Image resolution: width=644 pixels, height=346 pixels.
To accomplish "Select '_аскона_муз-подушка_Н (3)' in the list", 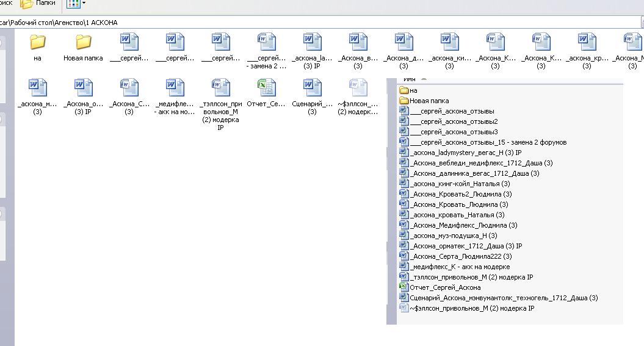I will (449, 236).
